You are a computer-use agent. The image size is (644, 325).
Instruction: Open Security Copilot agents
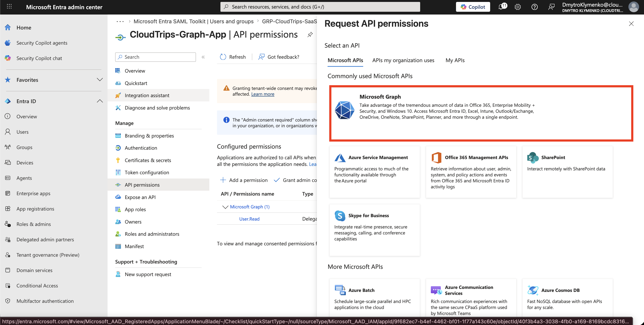click(x=42, y=43)
